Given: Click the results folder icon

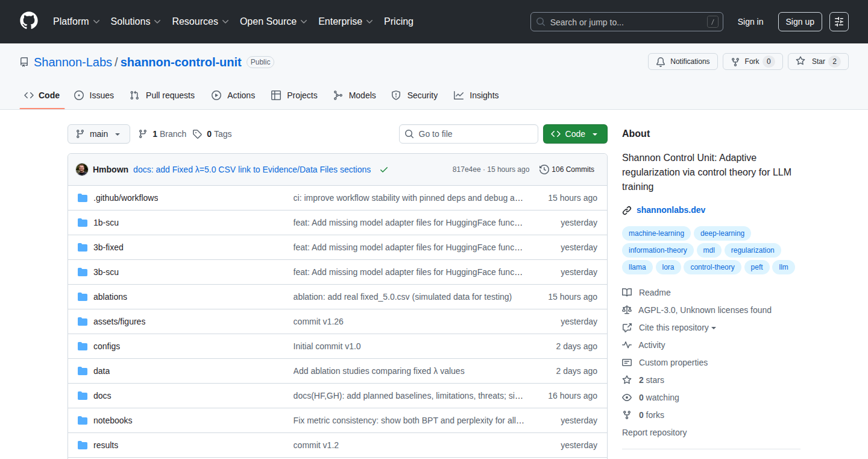Looking at the screenshot, I should point(83,445).
